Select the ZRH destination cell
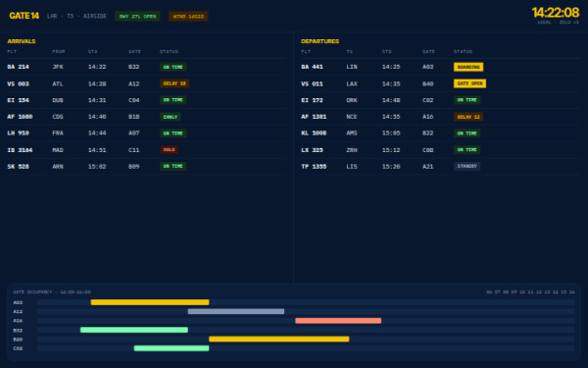Image resolution: width=588 pixels, height=368 pixels. pyautogui.click(x=352, y=150)
